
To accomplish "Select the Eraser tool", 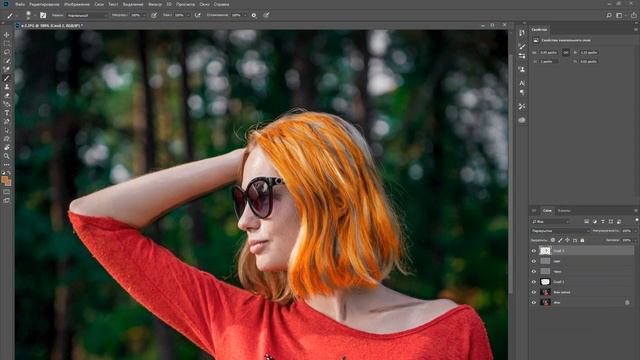I will point(7,95).
